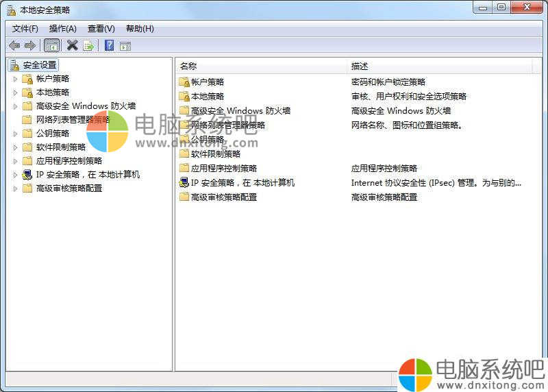The image size is (548, 392).
Task: Expand the 公钥策略 tree node arrow
Action: [15, 134]
